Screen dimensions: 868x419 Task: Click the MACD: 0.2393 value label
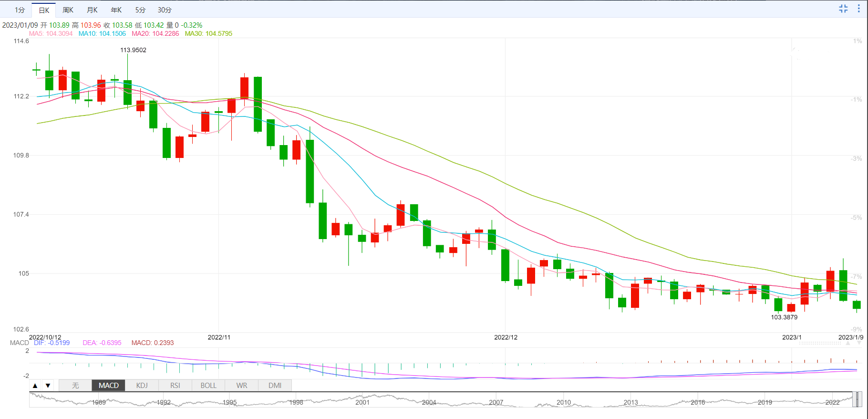(x=153, y=343)
